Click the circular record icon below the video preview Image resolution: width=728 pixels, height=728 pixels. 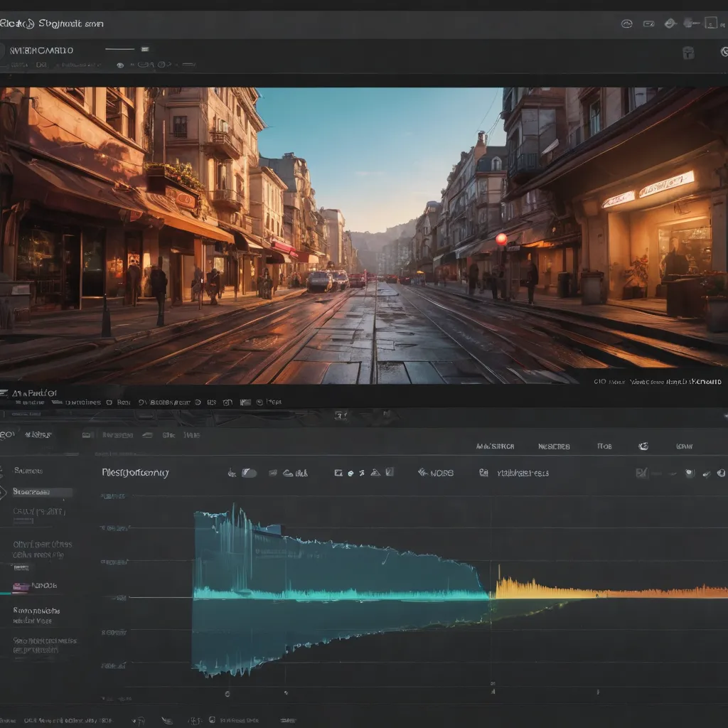(198, 402)
